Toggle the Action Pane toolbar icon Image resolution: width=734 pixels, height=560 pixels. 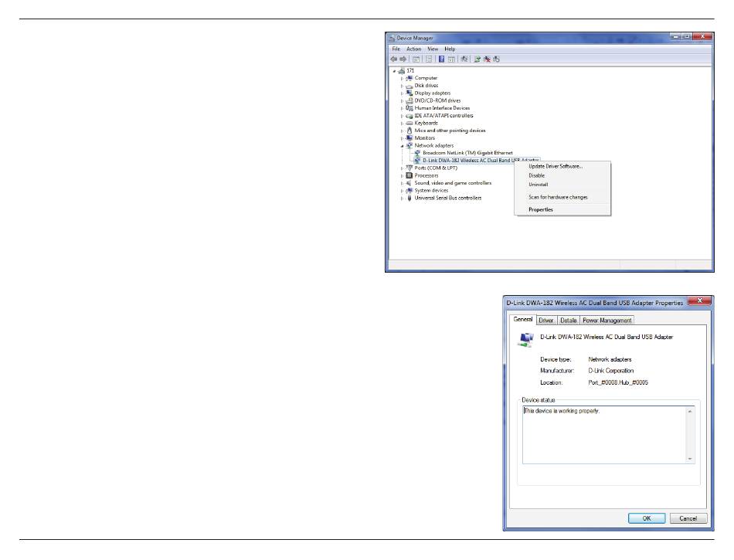tap(451, 59)
